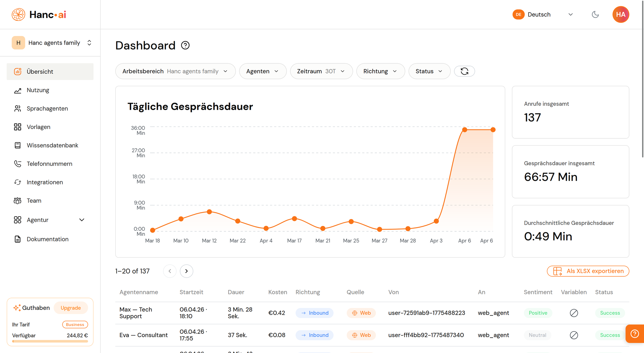This screenshot has height=353, width=644.
Task: Click the filter refresh icon beside Status
Action: click(464, 71)
